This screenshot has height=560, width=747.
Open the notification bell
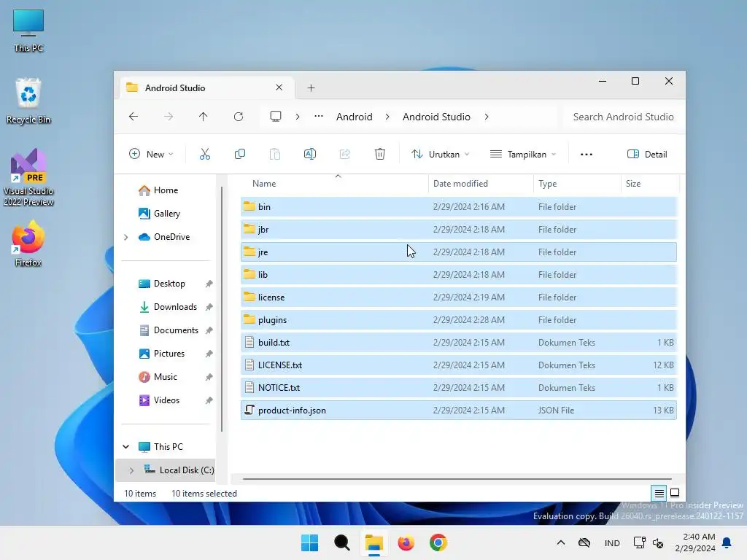coord(727,542)
